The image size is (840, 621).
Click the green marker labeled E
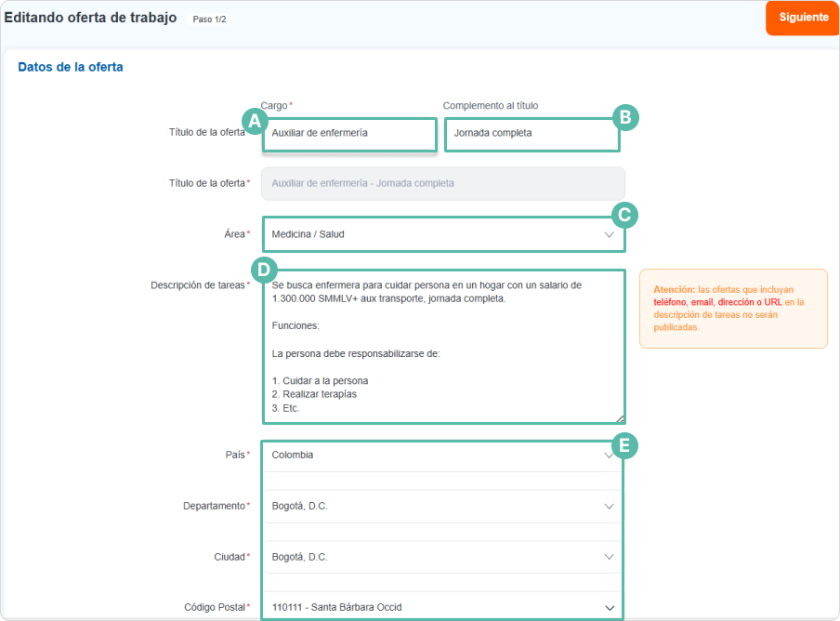[x=625, y=446]
